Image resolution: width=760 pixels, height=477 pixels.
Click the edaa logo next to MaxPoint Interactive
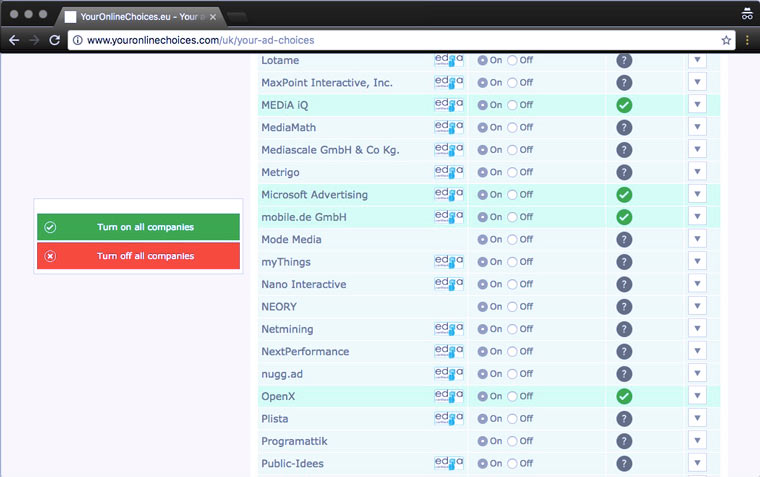point(449,82)
